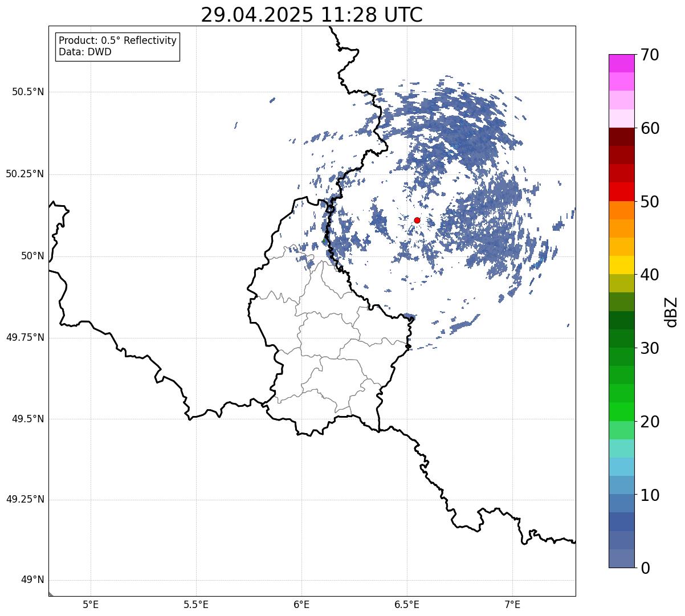Click the turquoise colorbar segment below 20
This screenshot has width=685, height=616.
pyautogui.click(x=622, y=448)
